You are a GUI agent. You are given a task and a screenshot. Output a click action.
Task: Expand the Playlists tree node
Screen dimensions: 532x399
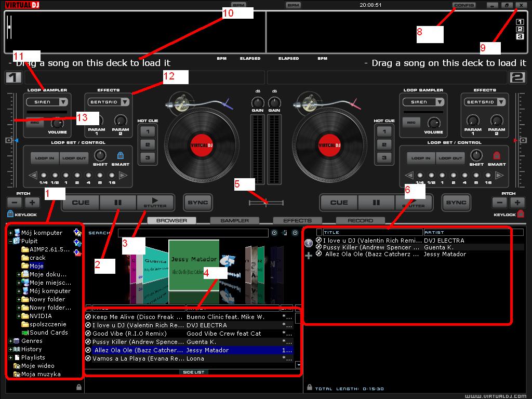coord(10,357)
